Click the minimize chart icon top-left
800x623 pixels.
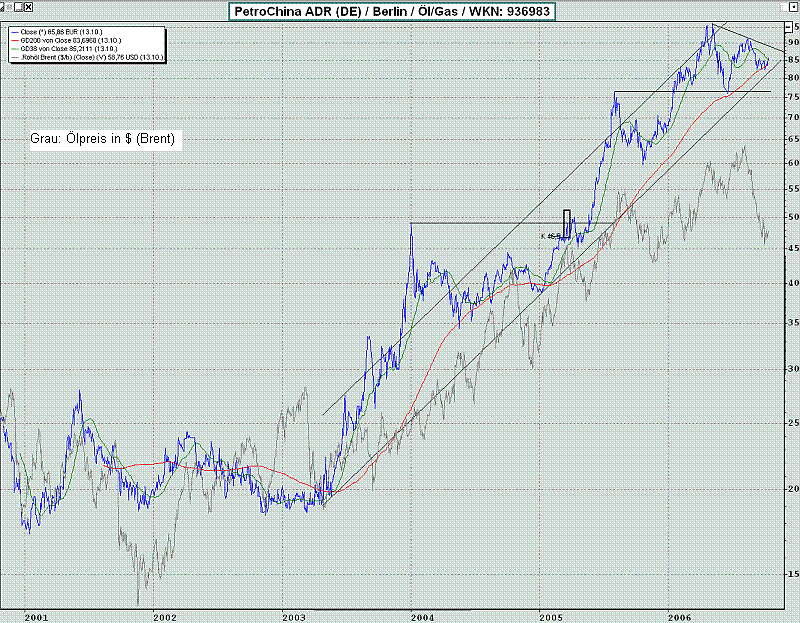tap(18, 7)
